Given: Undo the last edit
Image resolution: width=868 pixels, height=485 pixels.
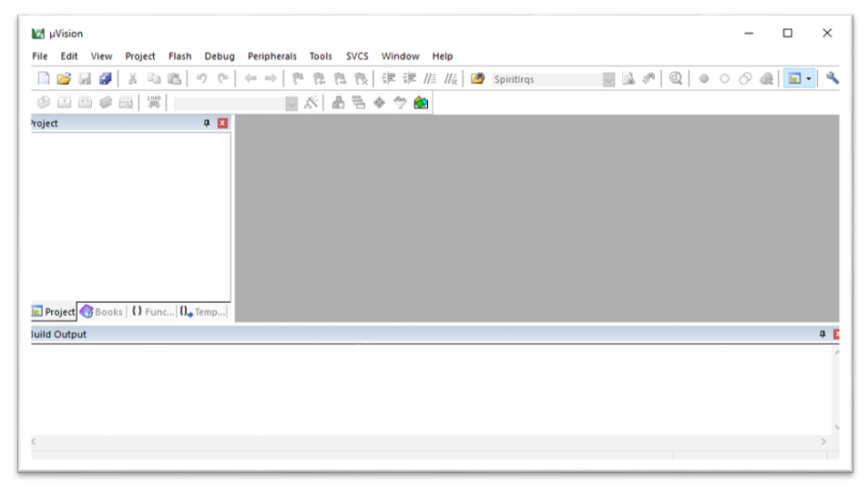Looking at the screenshot, I should click(202, 78).
